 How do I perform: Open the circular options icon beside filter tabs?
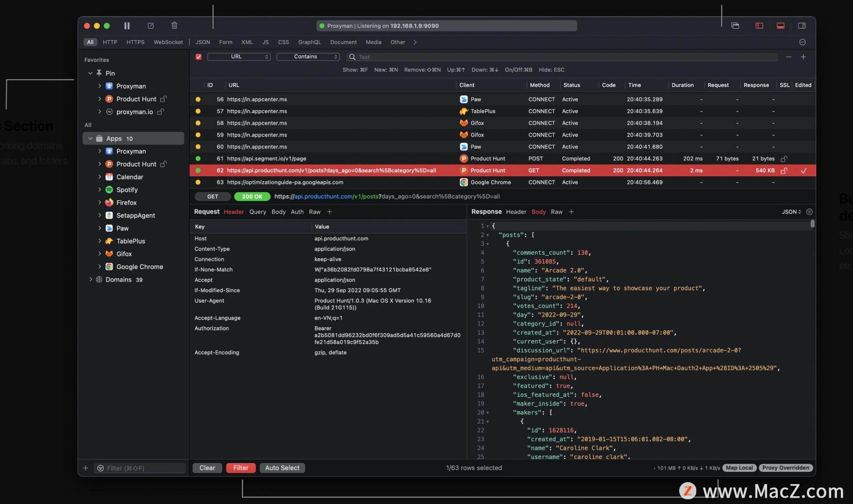pyautogui.click(x=803, y=42)
